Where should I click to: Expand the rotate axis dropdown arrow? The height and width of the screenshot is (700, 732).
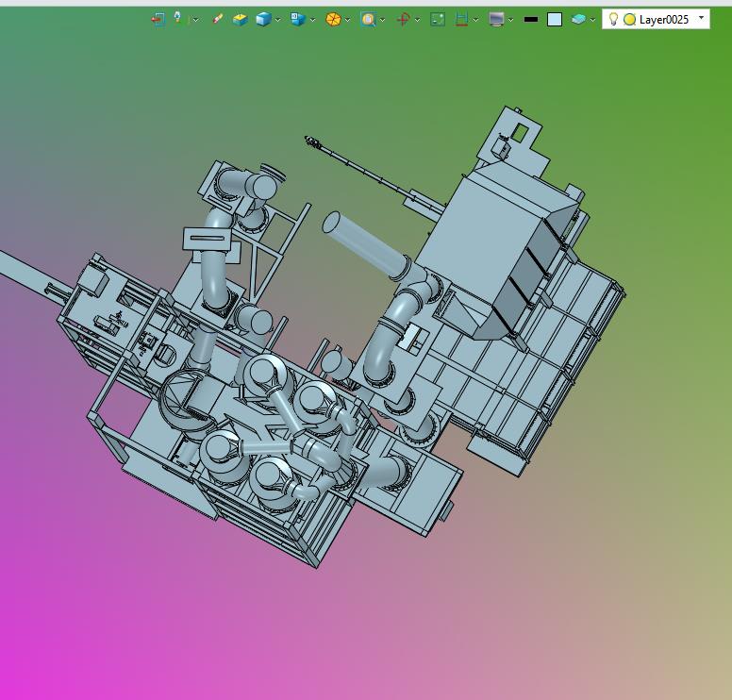tap(417, 20)
